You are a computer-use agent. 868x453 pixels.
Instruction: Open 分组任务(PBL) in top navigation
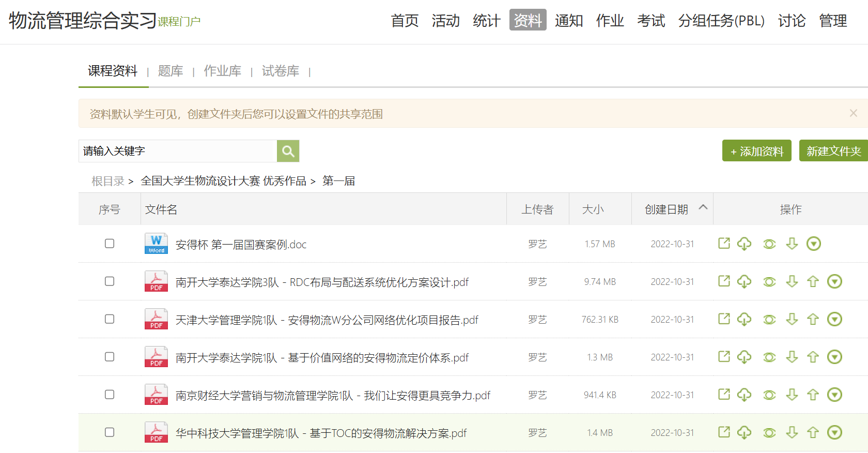coord(721,21)
